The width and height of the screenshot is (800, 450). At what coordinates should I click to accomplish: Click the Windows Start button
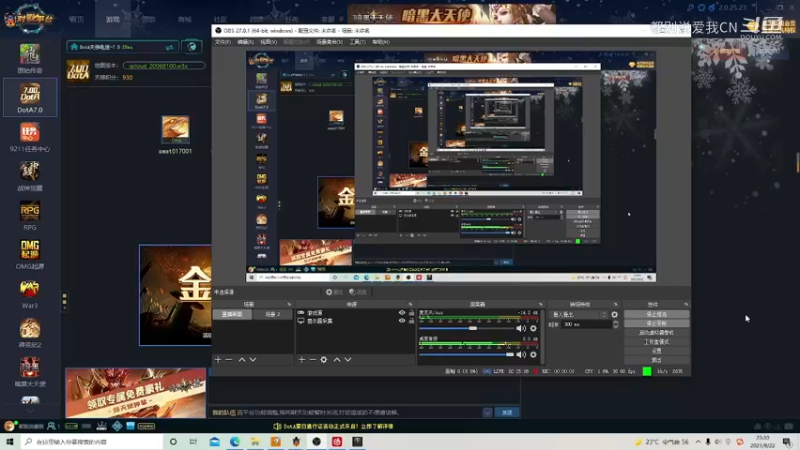click(9, 442)
